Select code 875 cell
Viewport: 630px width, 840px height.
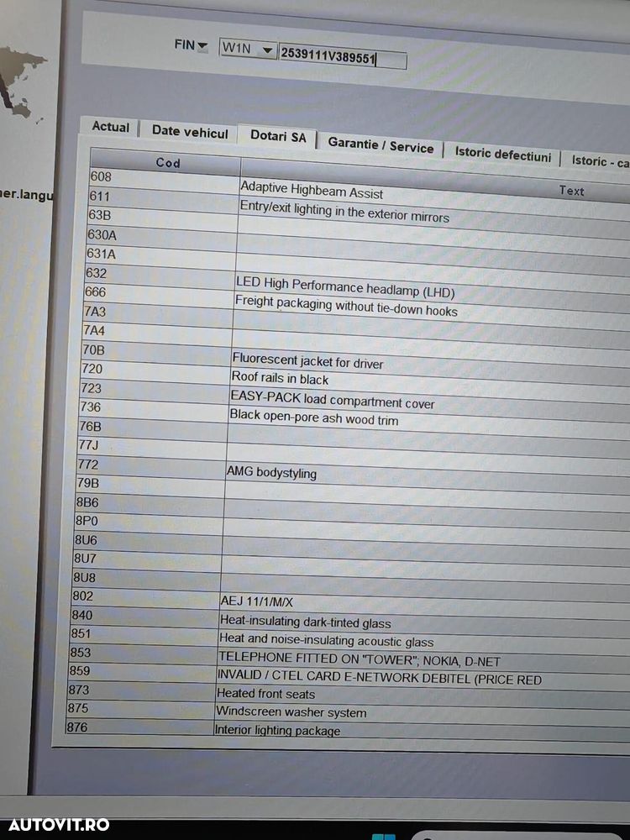(x=139, y=710)
